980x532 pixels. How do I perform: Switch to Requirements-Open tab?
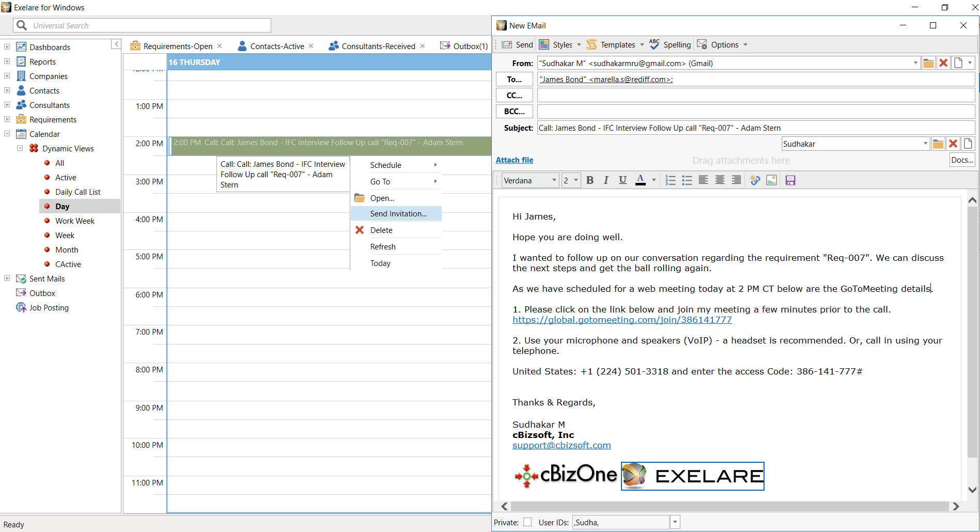pyautogui.click(x=178, y=46)
